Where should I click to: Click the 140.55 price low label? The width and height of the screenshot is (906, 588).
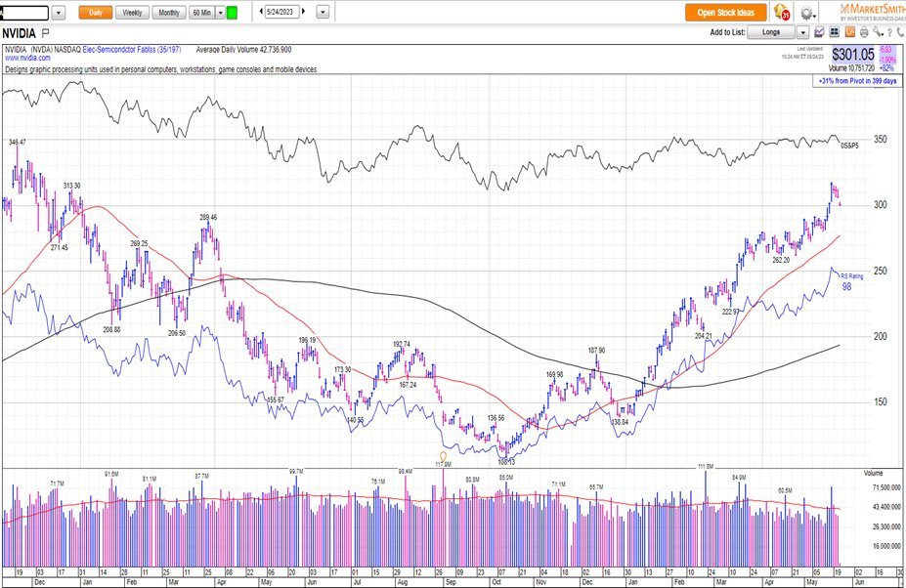tap(356, 420)
